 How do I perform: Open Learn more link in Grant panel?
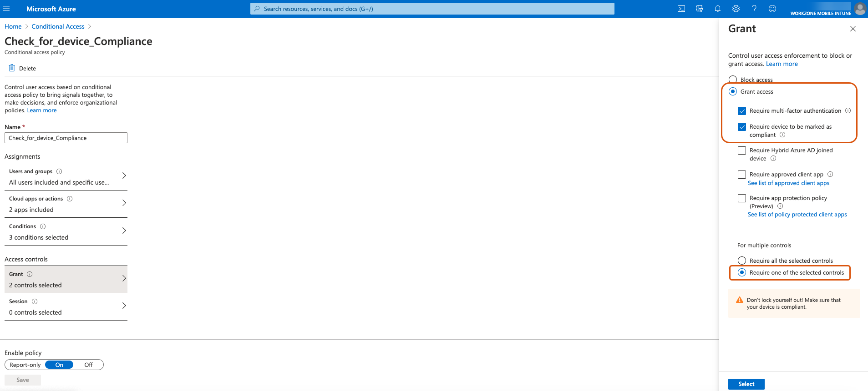click(782, 64)
